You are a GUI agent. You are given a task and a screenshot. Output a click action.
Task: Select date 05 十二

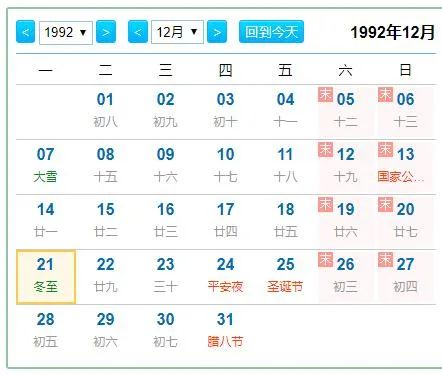click(x=345, y=112)
